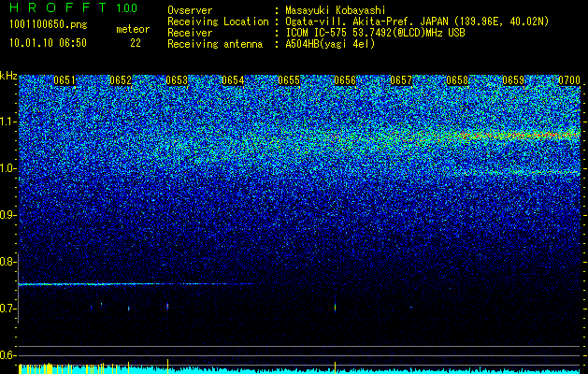This screenshot has width=588, height=374.
Task: Click the meteor count value 22
Action: [x=136, y=43]
